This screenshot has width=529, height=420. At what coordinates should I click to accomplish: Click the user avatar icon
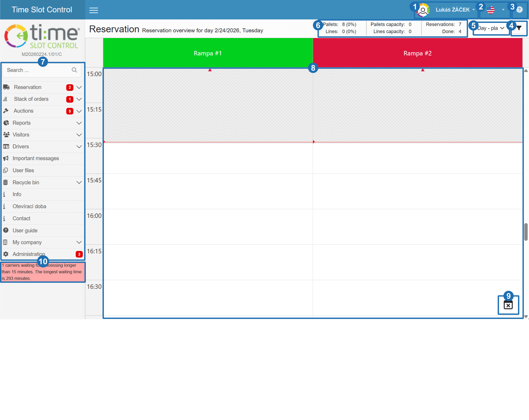click(423, 10)
